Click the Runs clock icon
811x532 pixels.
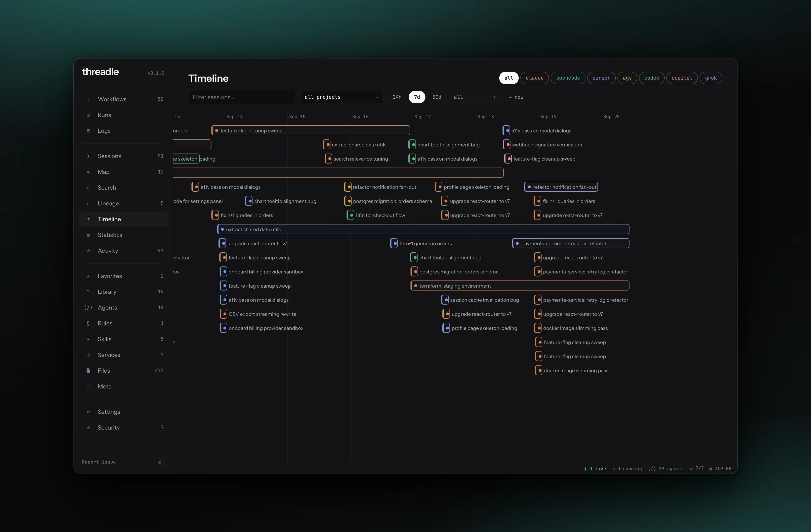88,115
